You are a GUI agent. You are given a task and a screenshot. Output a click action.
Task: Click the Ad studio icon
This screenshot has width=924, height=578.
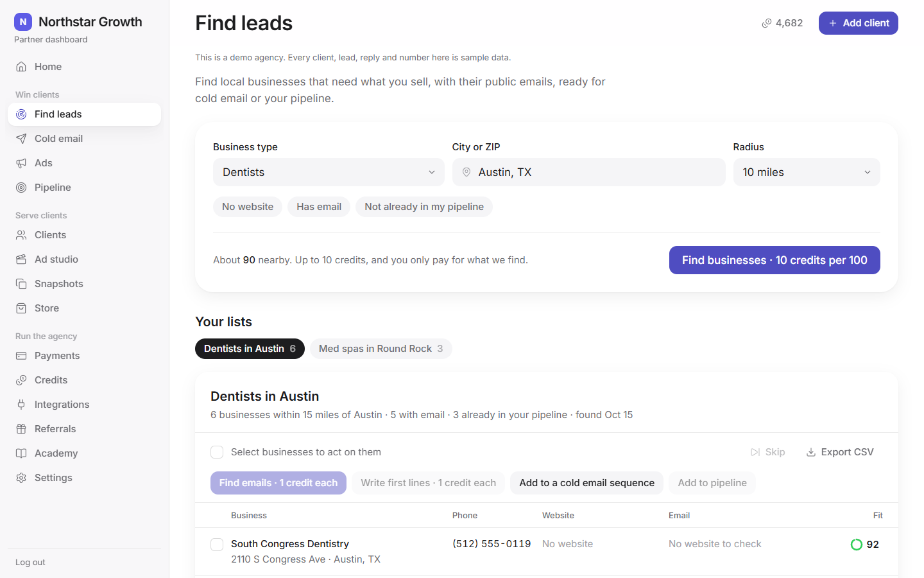point(21,259)
